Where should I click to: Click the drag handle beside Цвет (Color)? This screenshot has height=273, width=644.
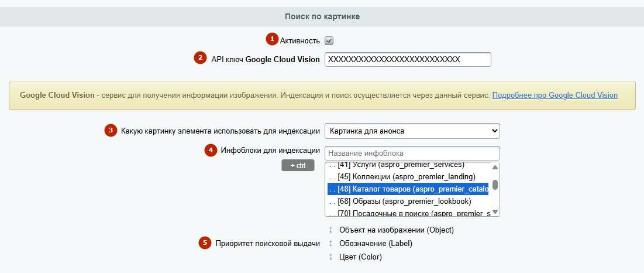pos(330,257)
